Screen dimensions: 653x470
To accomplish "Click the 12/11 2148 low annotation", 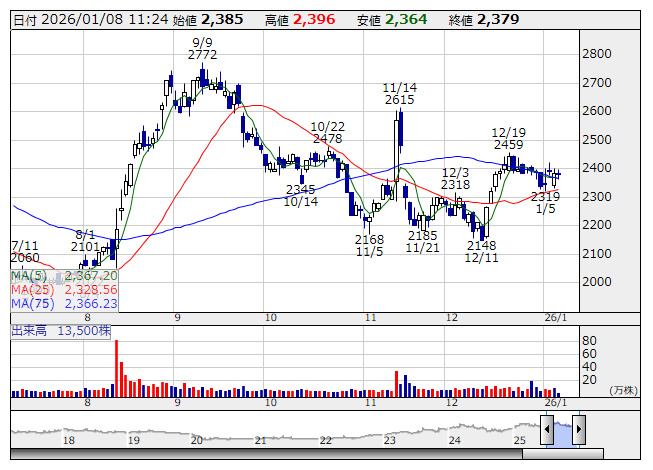I will click(481, 251).
